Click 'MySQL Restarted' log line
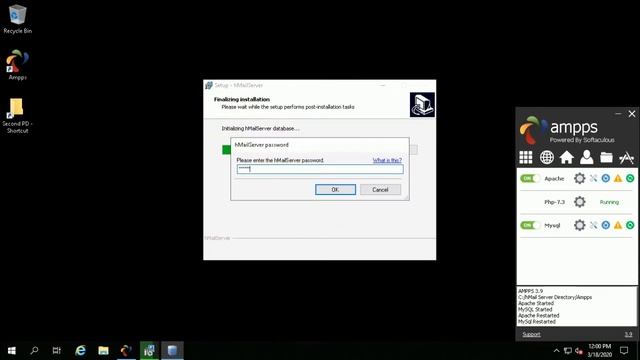 537,322
